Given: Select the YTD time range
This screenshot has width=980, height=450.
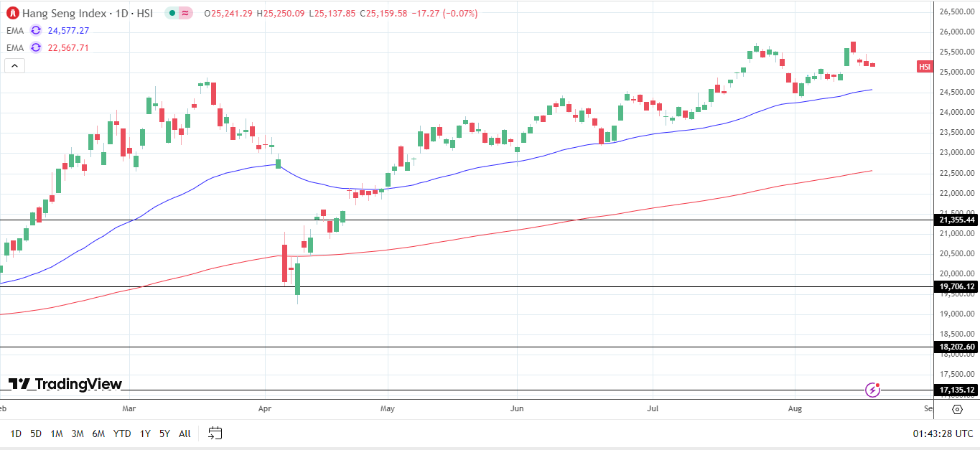Looking at the screenshot, I should click(x=122, y=433).
